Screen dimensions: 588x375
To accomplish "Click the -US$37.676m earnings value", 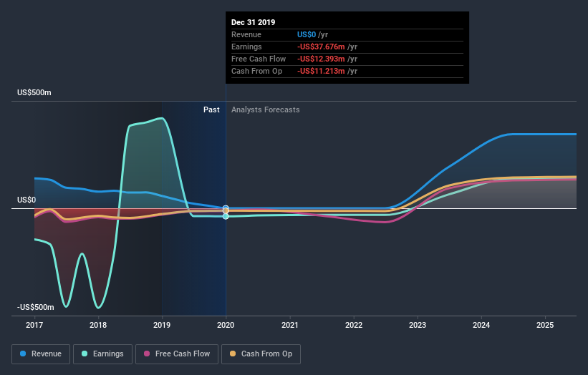I will [x=321, y=47].
